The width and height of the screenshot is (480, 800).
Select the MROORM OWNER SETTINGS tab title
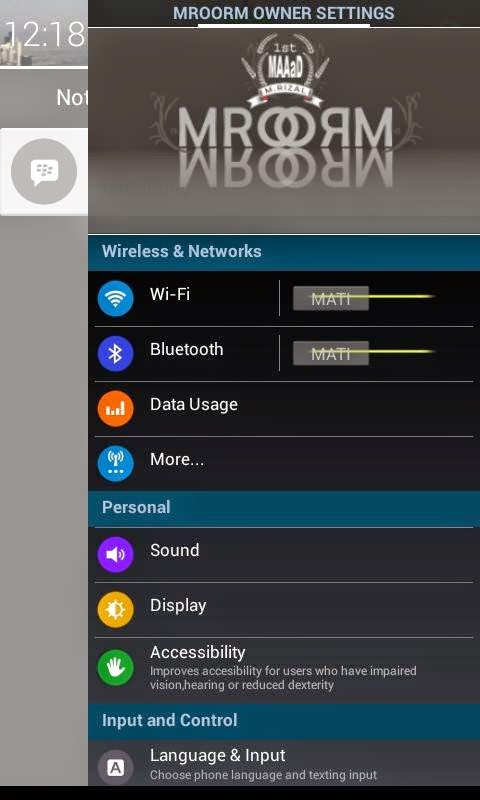click(284, 13)
